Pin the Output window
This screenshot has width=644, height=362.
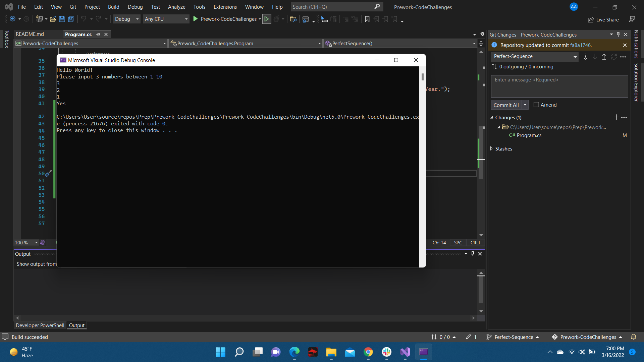point(473,254)
